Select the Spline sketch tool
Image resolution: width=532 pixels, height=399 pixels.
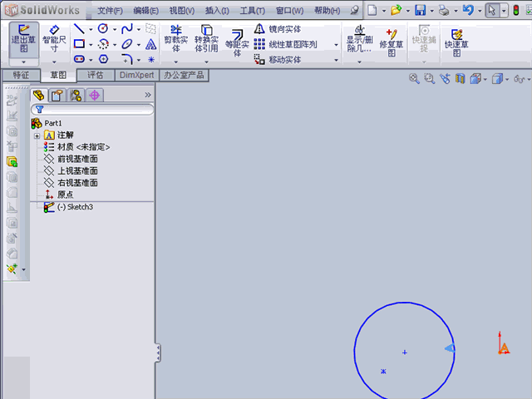click(x=127, y=29)
